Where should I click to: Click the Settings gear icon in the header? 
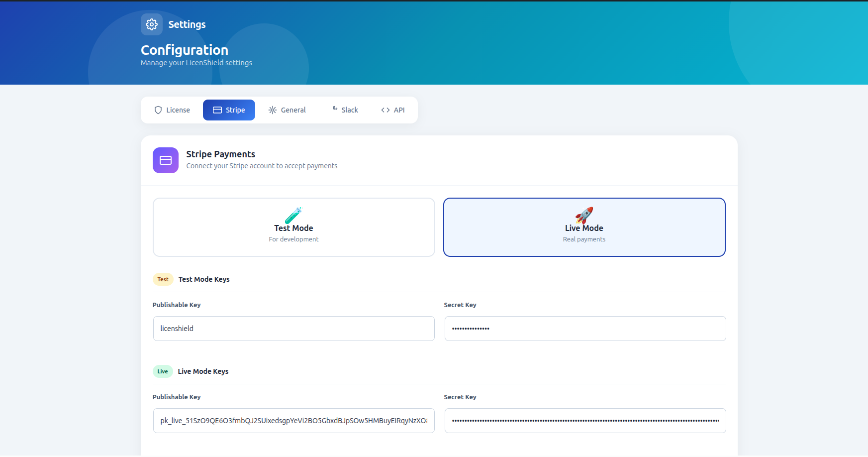(151, 24)
